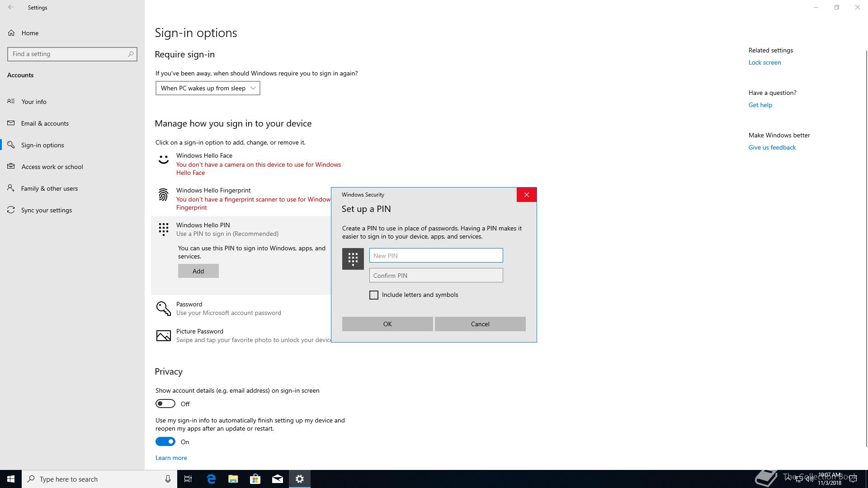Image resolution: width=868 pixels, height=488 pixels.
Task: Click the Confirm PIN input field
Action: click(436, 275)
